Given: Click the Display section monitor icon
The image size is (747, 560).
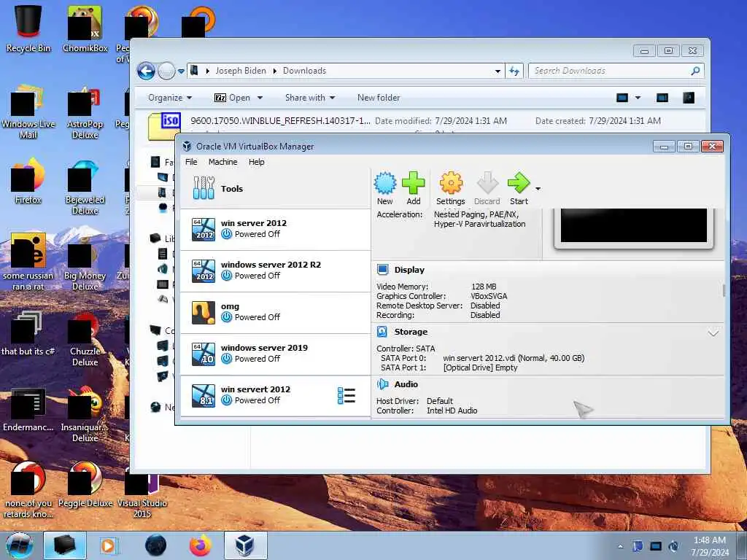Looking at the screenshot, I should tap(382, 270).
